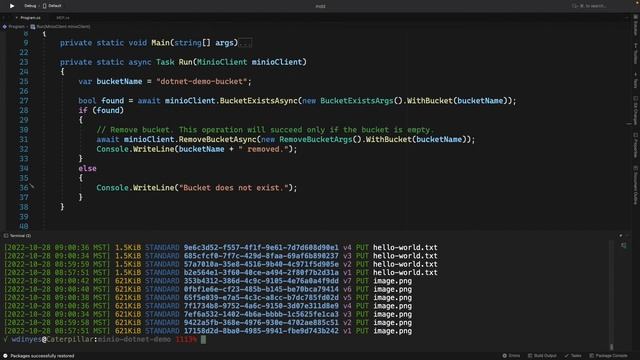Click the lightbulb quick-fix icon at line 36
640x360 pixels.
click(32, 187)
